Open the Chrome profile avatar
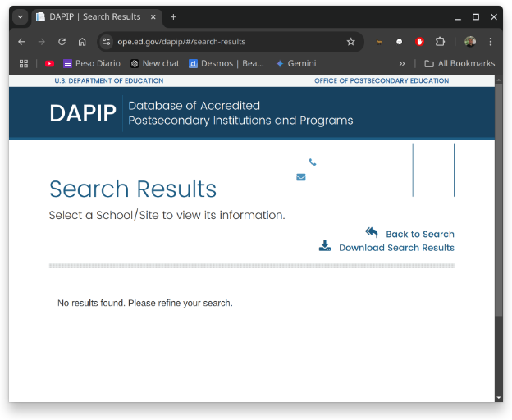The width and height of the screenshot is (512, 420). pos(470,42)
